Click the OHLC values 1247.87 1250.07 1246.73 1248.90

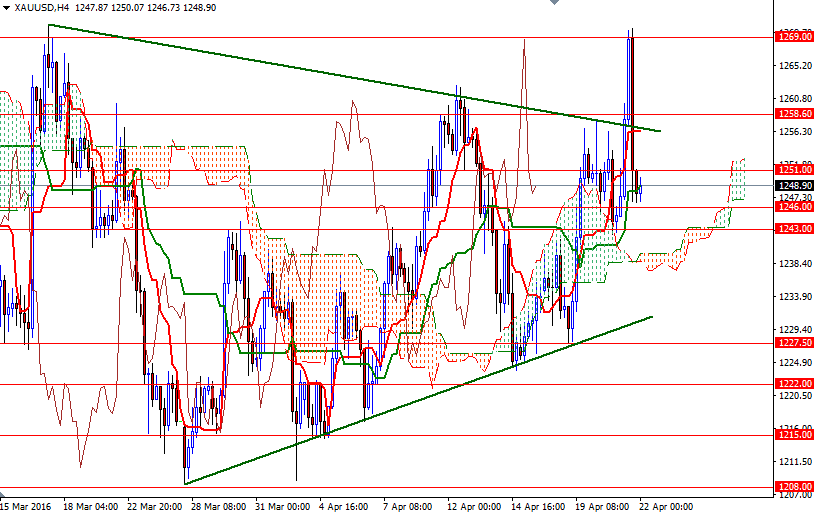pyautogui.click(x=145, y=8)
